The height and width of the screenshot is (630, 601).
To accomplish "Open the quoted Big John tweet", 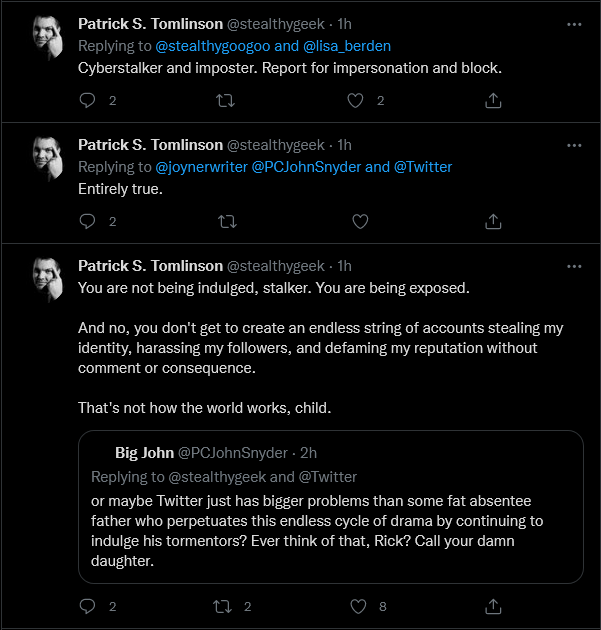I will click(x=331, y=507).
